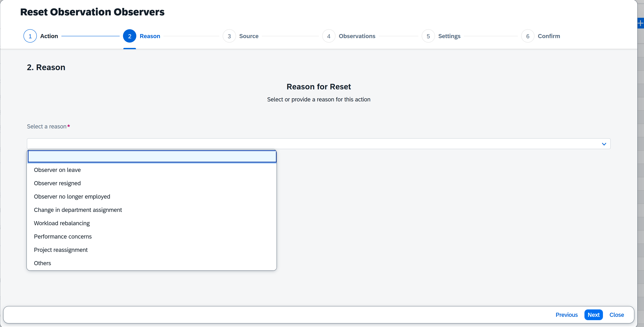Image resolution: width=644 pixels, height=327 pixels.
Task: Click the step 2 Reason circle
Action: pos(129,36)
